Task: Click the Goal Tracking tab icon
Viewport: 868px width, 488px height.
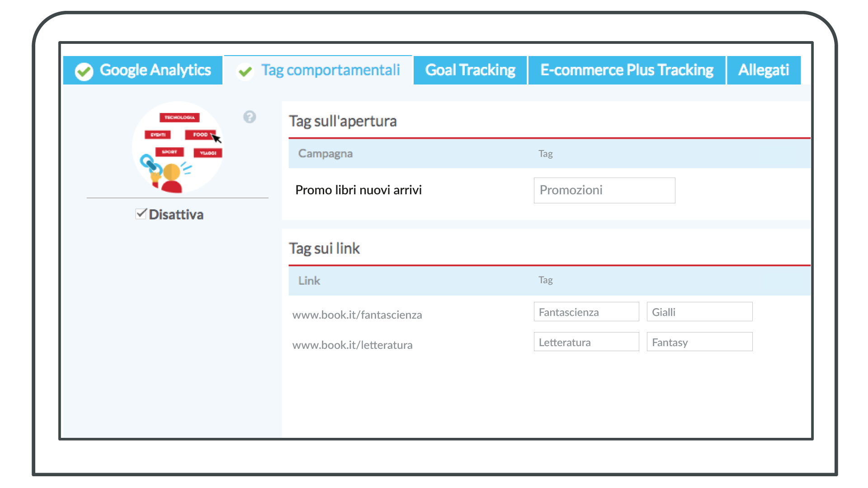Action: tap(470, 70)
